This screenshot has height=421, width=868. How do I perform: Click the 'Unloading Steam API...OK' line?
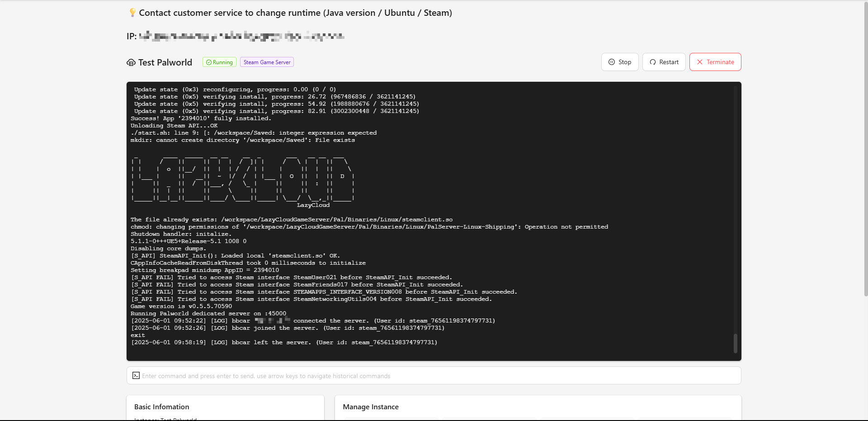pyautogui.click(x=174, y=126)
